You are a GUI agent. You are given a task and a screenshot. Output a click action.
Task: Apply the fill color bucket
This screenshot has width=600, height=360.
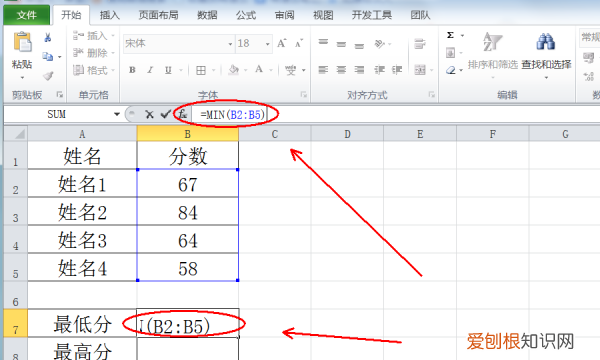pyautogui.click(x=233, y=70)
